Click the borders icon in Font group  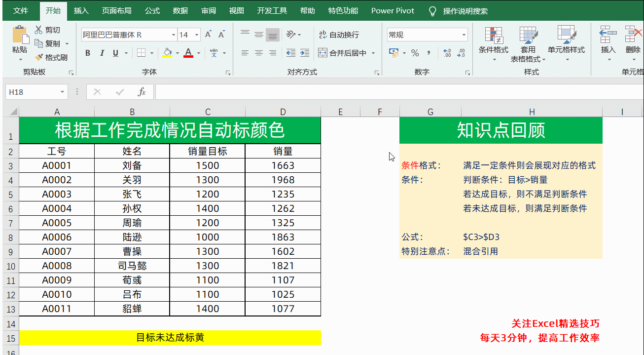(x=141, y=53)
